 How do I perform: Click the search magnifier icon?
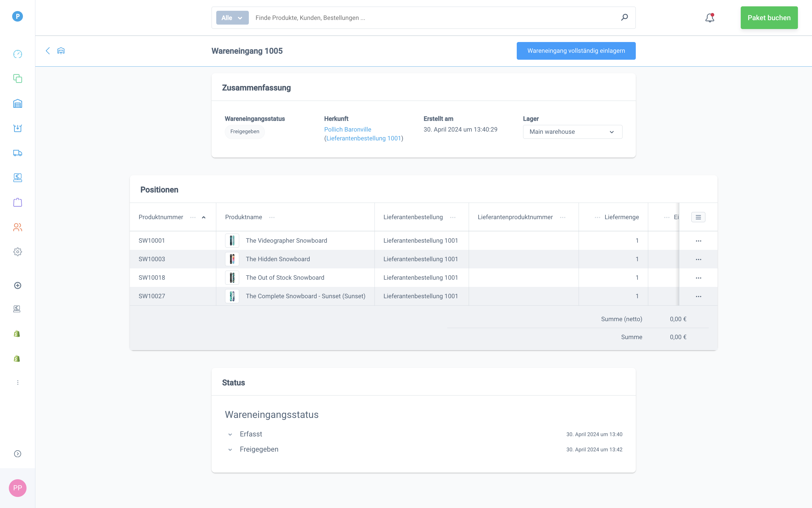coord(624,17)
